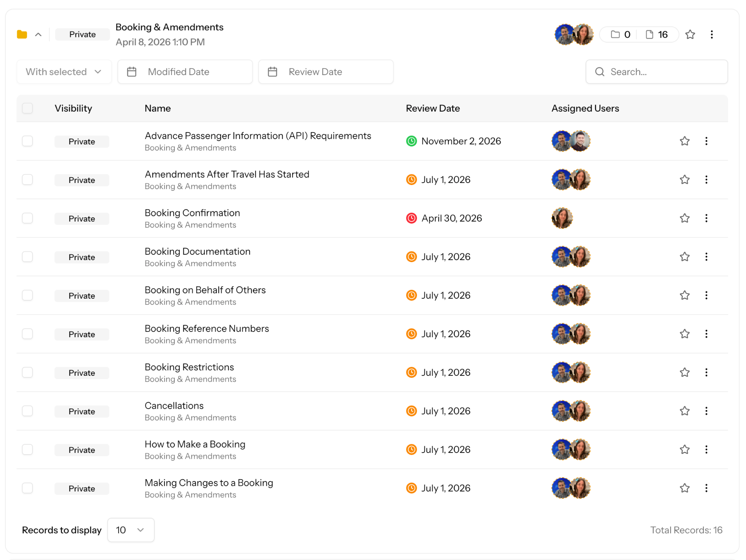
Task: Click assigned user avatars in folder header
Action: 574,34
